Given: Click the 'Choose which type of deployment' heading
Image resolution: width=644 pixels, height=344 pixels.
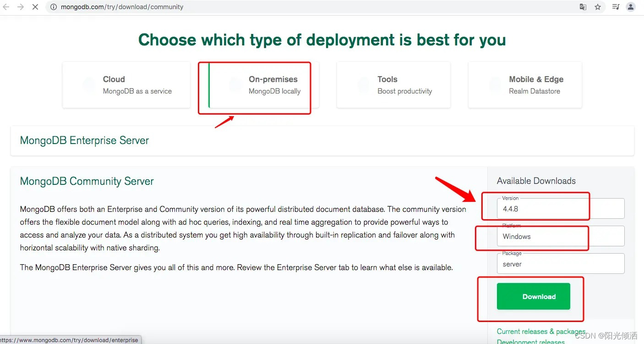Looking at the screenshot, I should [x=322, y=40].
